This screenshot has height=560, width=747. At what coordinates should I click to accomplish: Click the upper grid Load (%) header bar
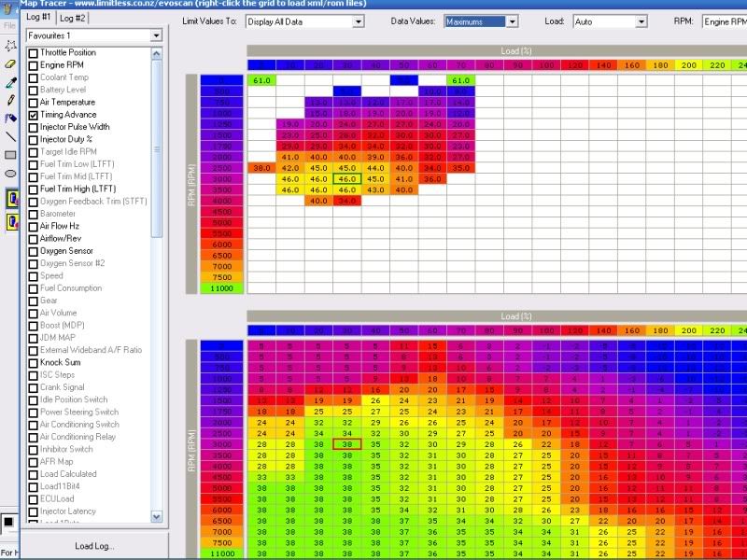(x=497, y=51)
